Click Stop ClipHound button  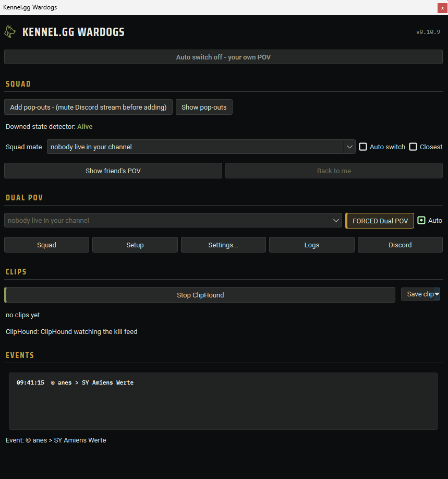point(200,295)
